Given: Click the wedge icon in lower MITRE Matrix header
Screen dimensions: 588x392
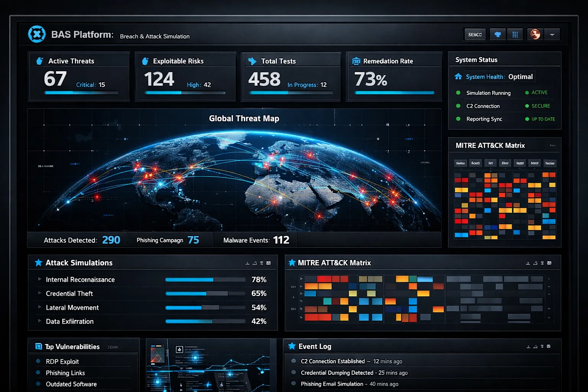Looking at the screenshot, I should (x=535, y=263).
